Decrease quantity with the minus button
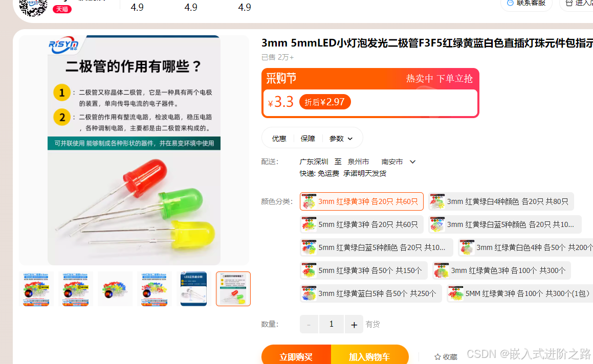Viewport: 593px width, 364px height. (x=309, y=324)
